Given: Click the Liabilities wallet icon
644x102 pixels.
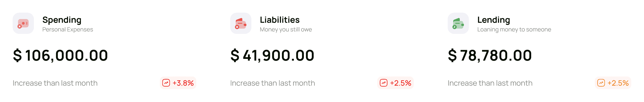Looking at the screenshot, I should click(241, 23).
